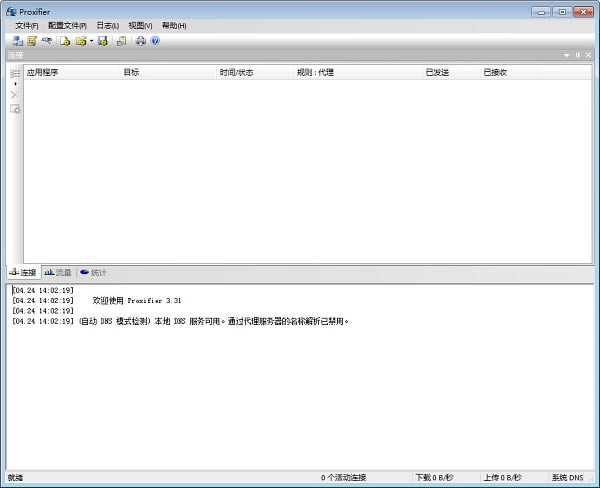The image size is (600, 488).
Task: Sort by 已接收 column header
Action: click(509, 72)
